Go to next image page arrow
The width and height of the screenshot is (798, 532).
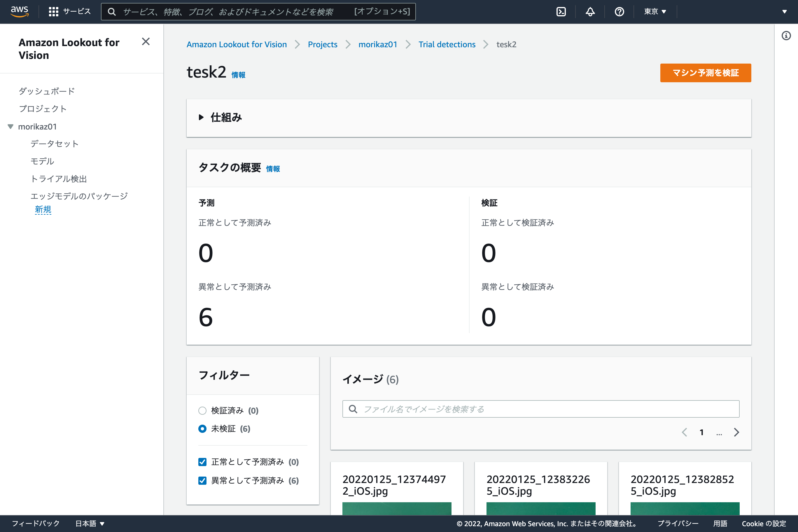click(736, 432)
